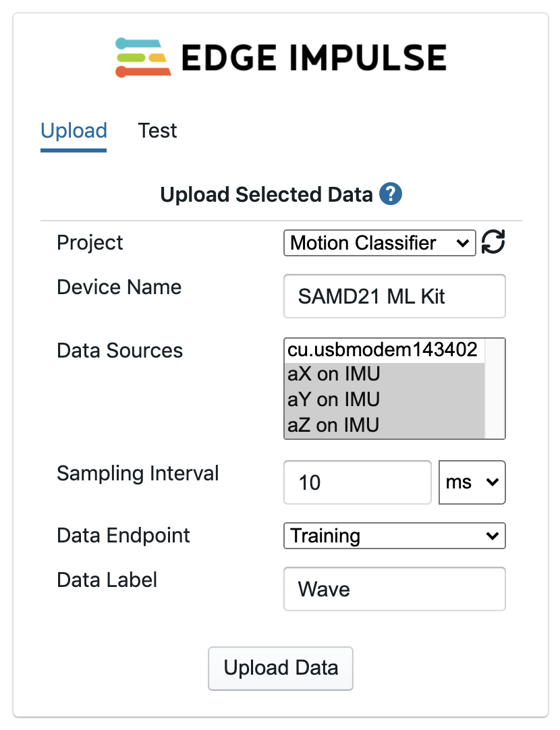Click the Sampling Interval value field

click(x=357, y=482)
